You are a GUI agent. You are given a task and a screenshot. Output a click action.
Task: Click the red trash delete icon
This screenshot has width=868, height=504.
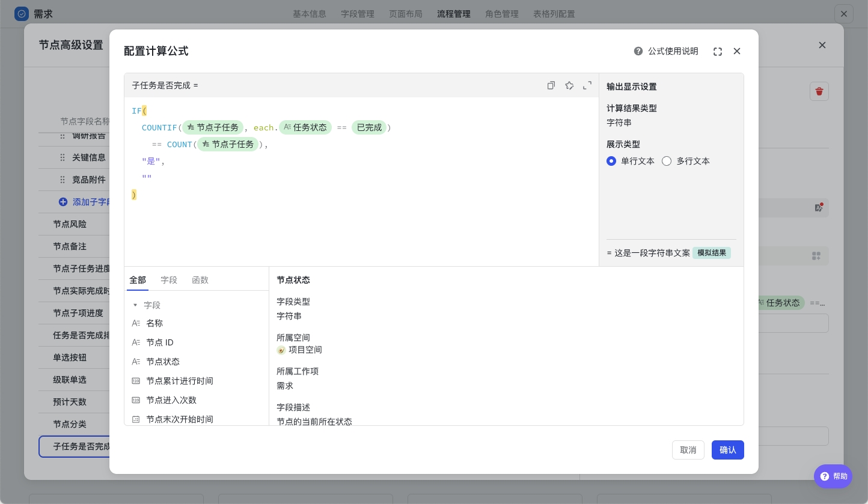click(x=819, y=91)
